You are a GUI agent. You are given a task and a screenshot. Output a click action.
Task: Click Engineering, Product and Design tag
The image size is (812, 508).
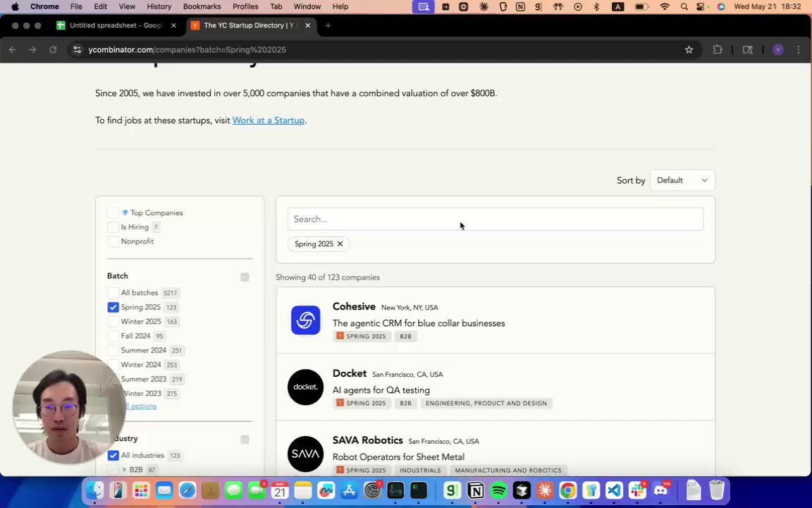click(486, 404)
